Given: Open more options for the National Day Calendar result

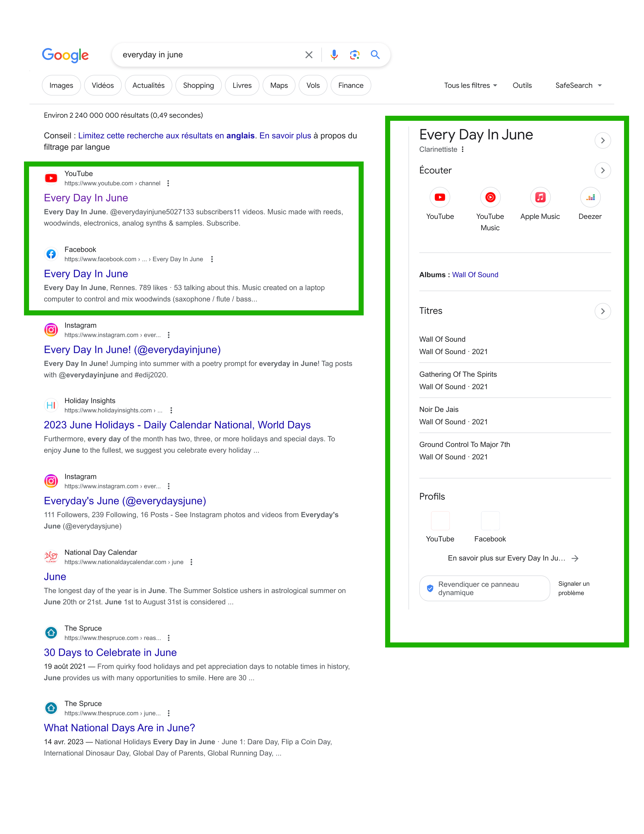Looking at the screenshot, I should tap(191, 562).
